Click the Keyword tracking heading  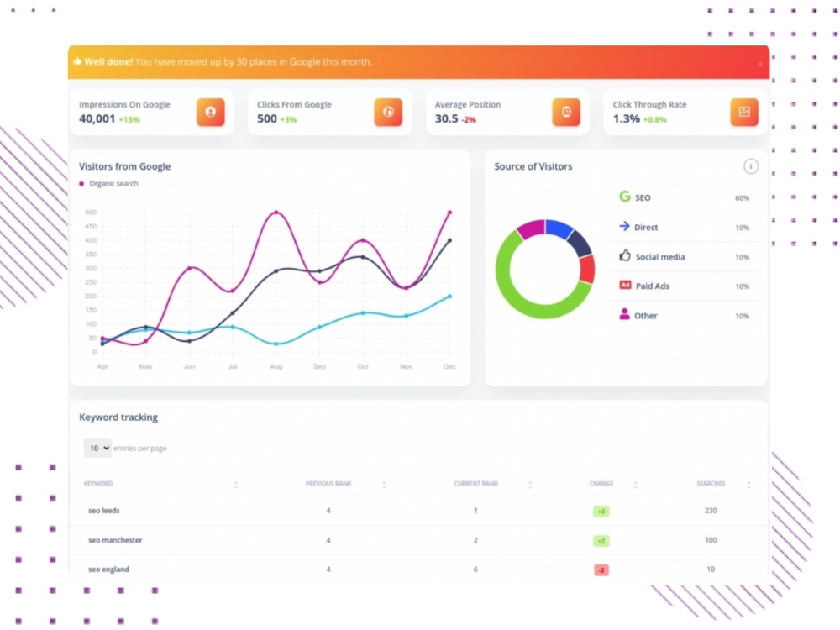(x=118, y=417)
